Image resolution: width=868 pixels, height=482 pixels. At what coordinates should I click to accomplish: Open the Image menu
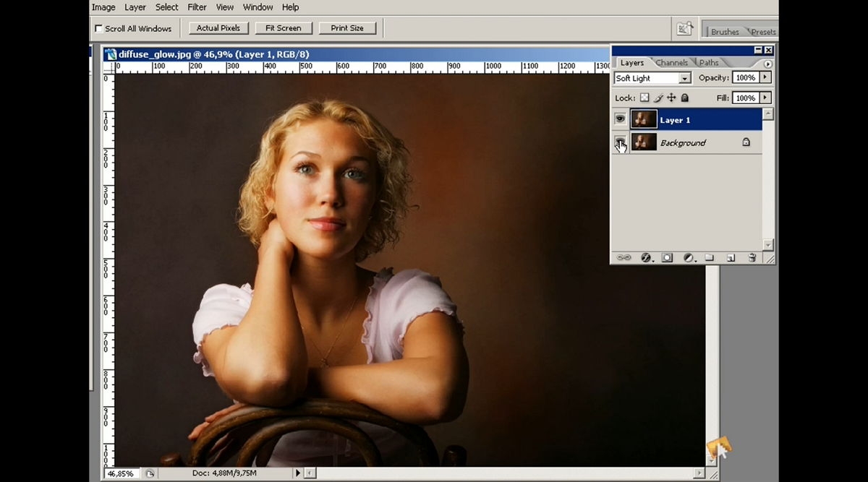103,7
